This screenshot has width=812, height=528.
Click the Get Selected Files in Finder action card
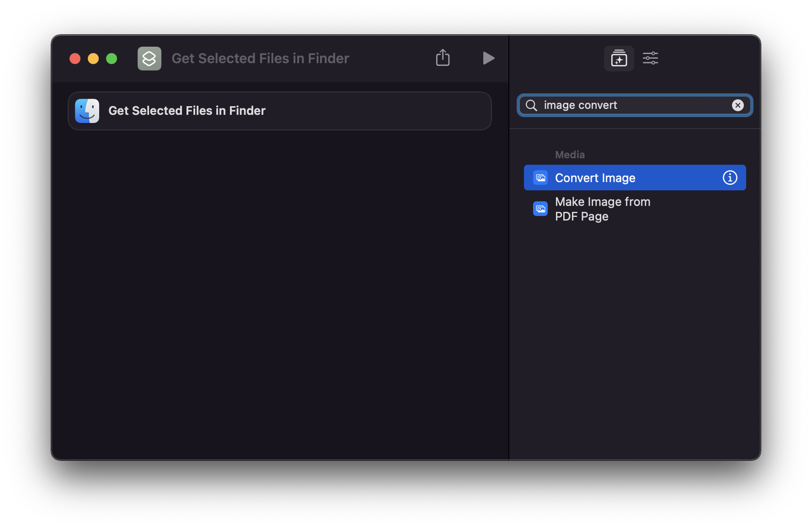click(279, 111)
